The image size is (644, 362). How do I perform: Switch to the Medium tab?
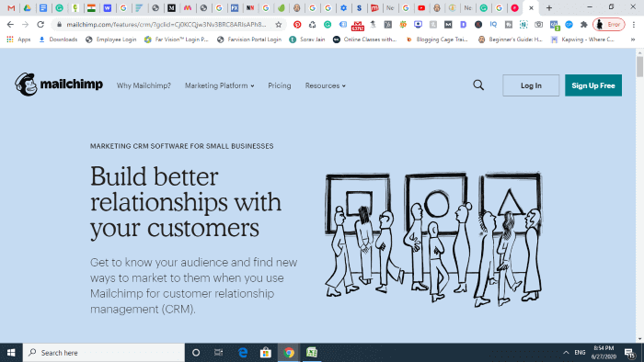pos(171,7)
